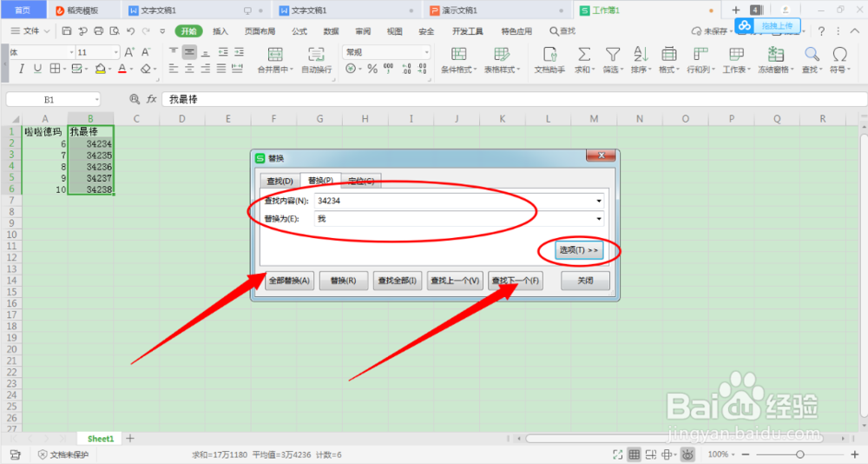
Task: Toggle middle vertical alignment
Action: pos(189,52)
